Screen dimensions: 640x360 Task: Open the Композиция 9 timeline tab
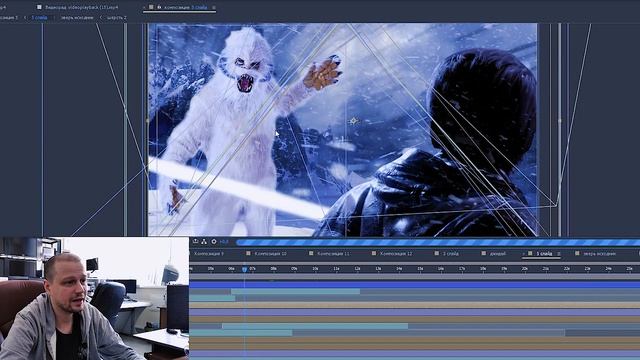[x=209, y=254]
